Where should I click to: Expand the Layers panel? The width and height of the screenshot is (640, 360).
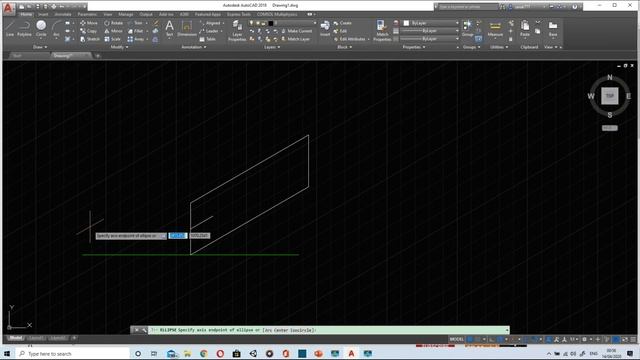[x=272, y=47]
